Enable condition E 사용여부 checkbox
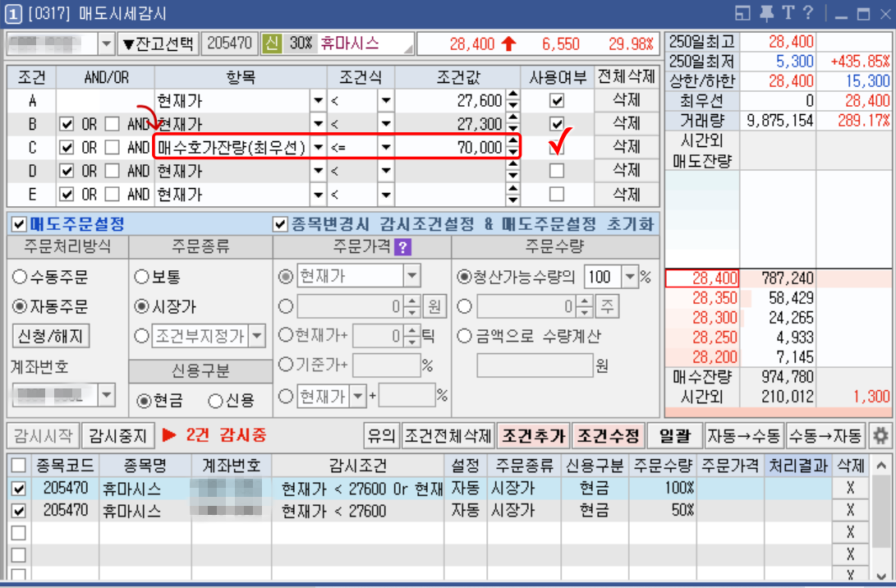The width and height of the screenshot is (896, 588). click(557, 194)
